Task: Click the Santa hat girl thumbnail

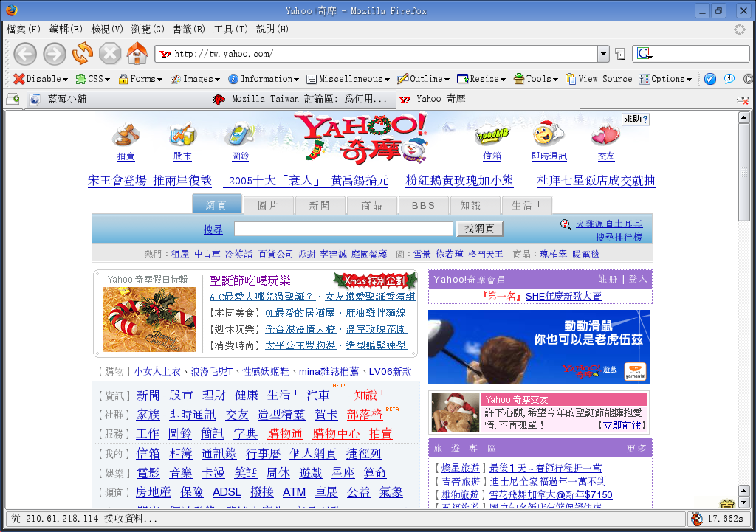Action: [455, 412]
